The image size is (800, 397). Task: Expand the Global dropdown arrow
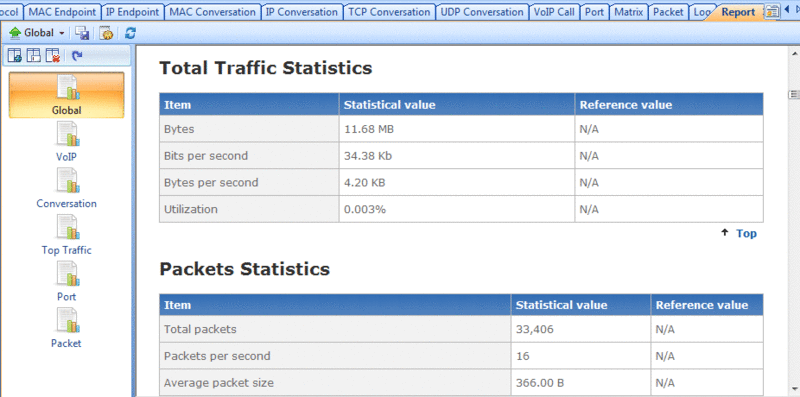click(x=62, y=33)
